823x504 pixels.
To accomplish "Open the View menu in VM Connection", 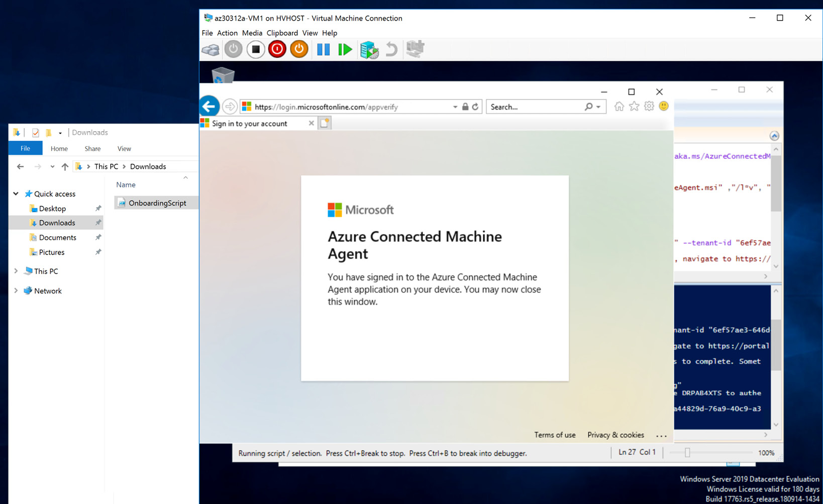I will pos(310,33).
